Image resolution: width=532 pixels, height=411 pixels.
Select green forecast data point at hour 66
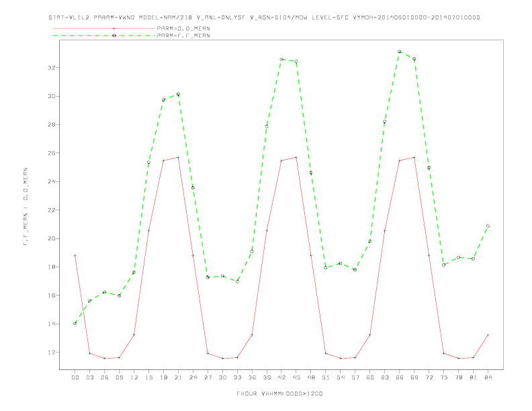[400, 52]
